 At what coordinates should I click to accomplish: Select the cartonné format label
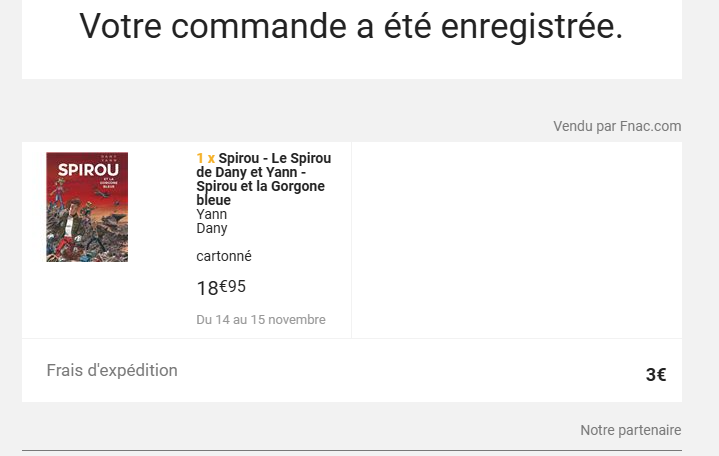(224, 256)
